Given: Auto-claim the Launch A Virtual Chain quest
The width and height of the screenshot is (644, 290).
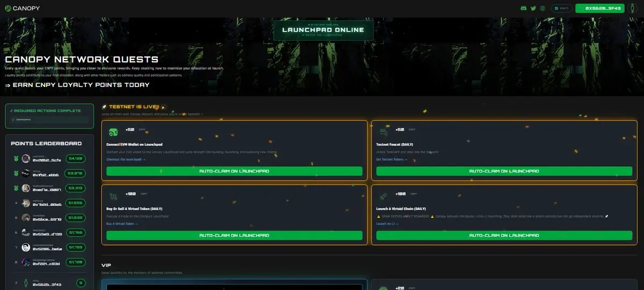Looking at the screenshot, I should click(x=504, y=235).
